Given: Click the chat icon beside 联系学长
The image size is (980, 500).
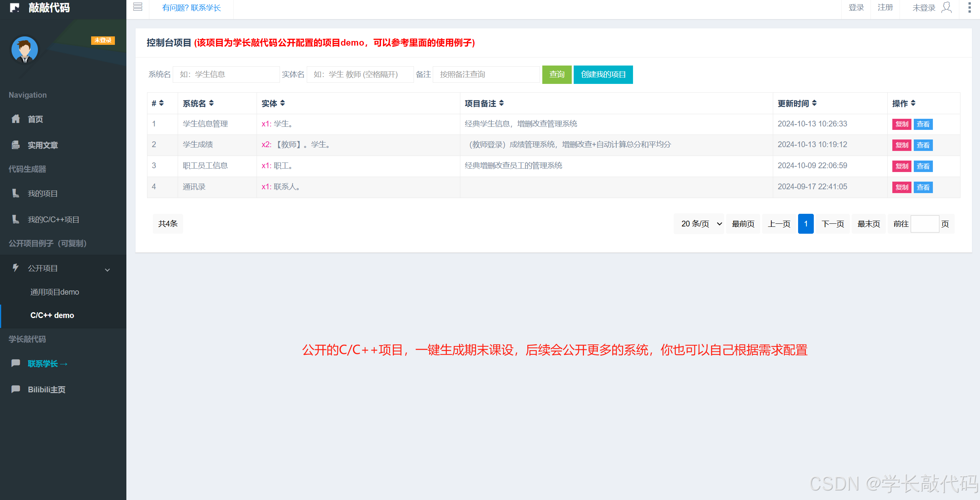Looking at the screenshot, I should (16, 363).
